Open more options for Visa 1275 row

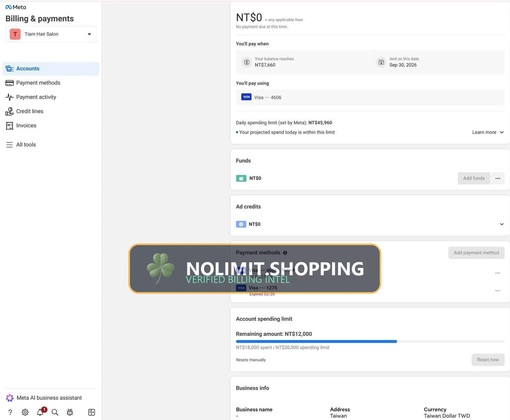(x=498, y=290)
